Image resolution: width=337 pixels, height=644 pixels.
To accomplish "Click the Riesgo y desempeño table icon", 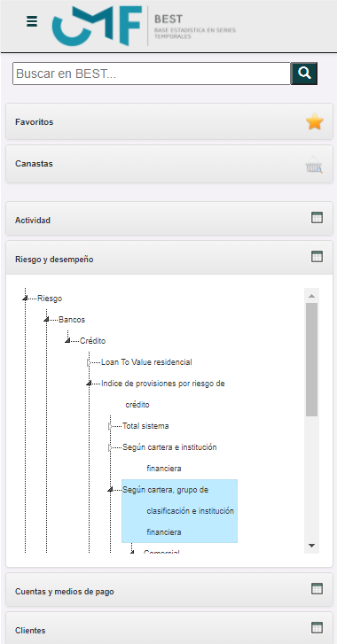I will [317, 257].
